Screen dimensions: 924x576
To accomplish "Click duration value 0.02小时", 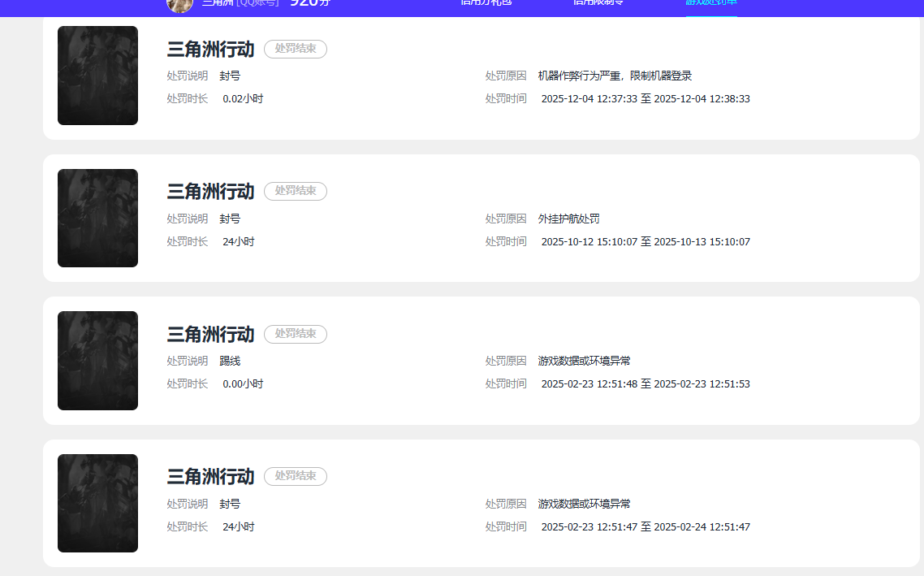I will 243,99.
